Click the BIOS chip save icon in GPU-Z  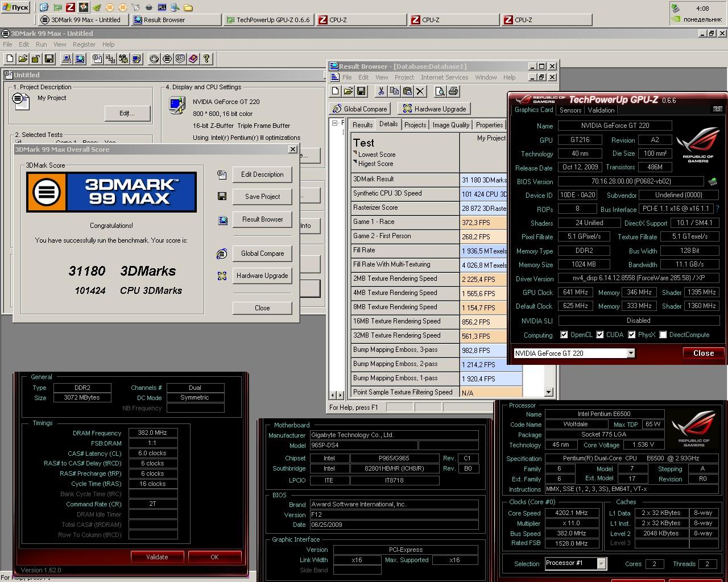click(x=712, y=182)
